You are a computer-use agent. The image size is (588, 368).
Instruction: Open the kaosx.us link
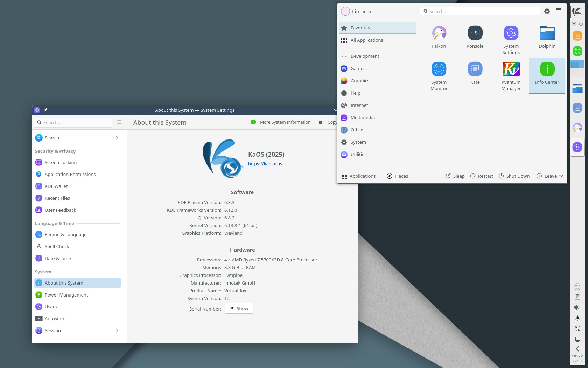pyautogui.click(x=265, y=164)
